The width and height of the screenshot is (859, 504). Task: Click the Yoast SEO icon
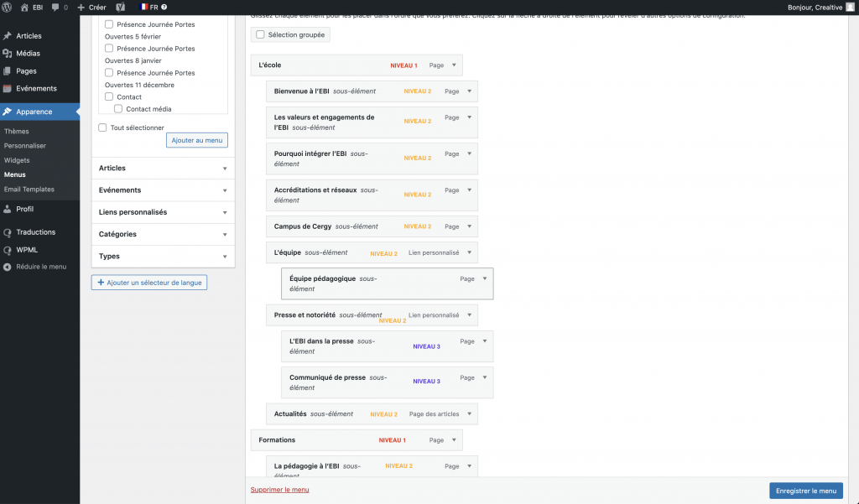point(121,7)
